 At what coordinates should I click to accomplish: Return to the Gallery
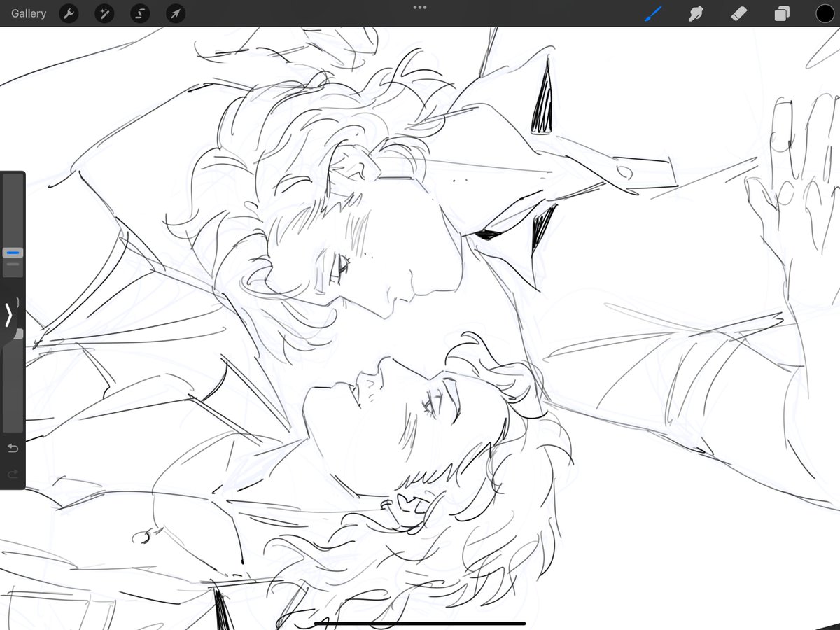[29, 13]
